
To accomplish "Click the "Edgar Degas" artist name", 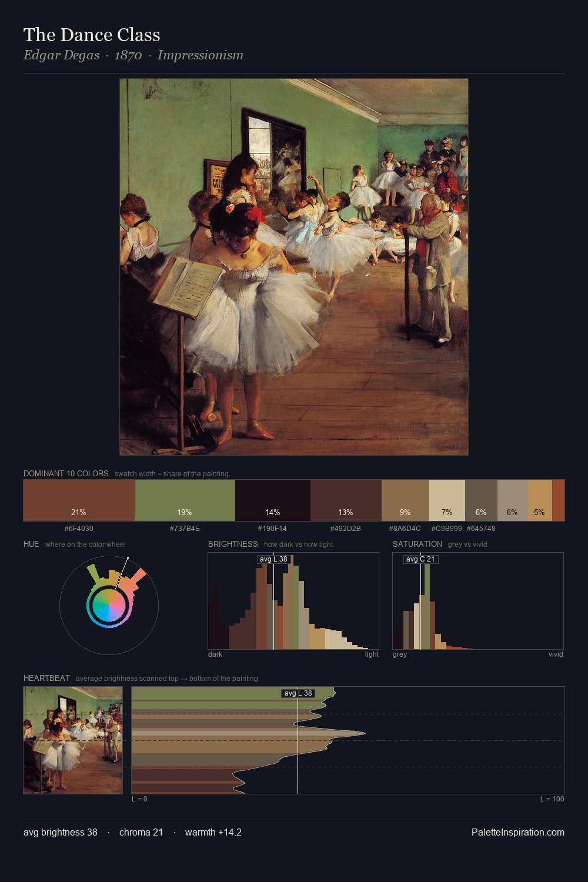I will coord(61,55).
